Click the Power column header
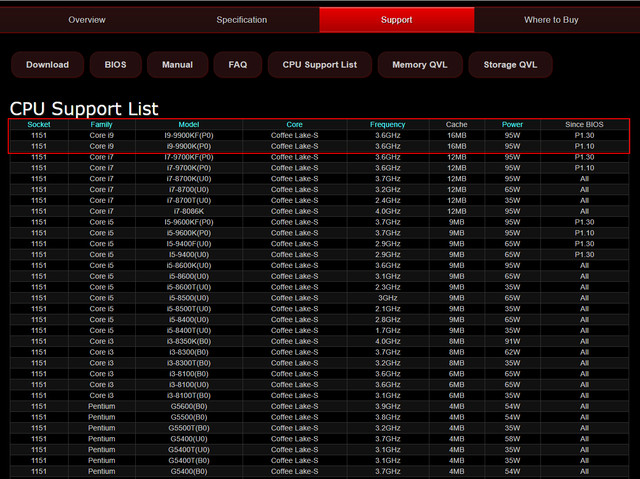The height and width of the screenshot is (479, 640). coord(512,124)
